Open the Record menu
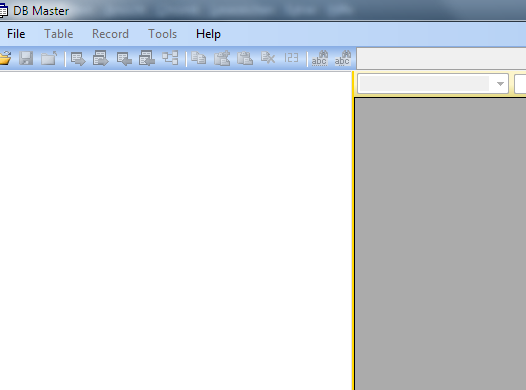 click(110, 34)
